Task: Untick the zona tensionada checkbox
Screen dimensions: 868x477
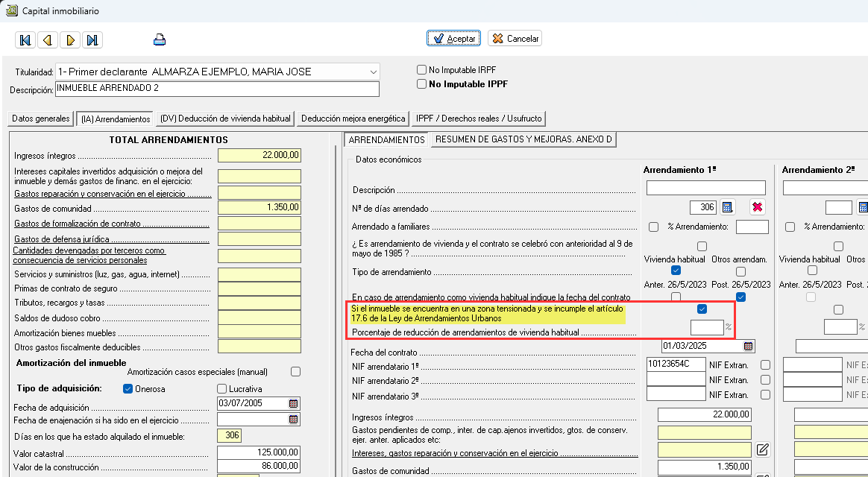Action: [x=702, y=309]
